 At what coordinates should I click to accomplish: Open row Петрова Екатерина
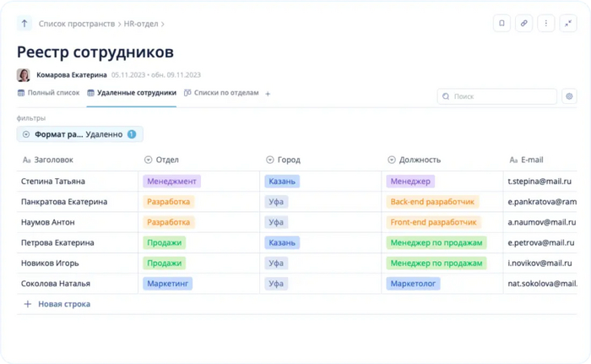tap(57, 242)
